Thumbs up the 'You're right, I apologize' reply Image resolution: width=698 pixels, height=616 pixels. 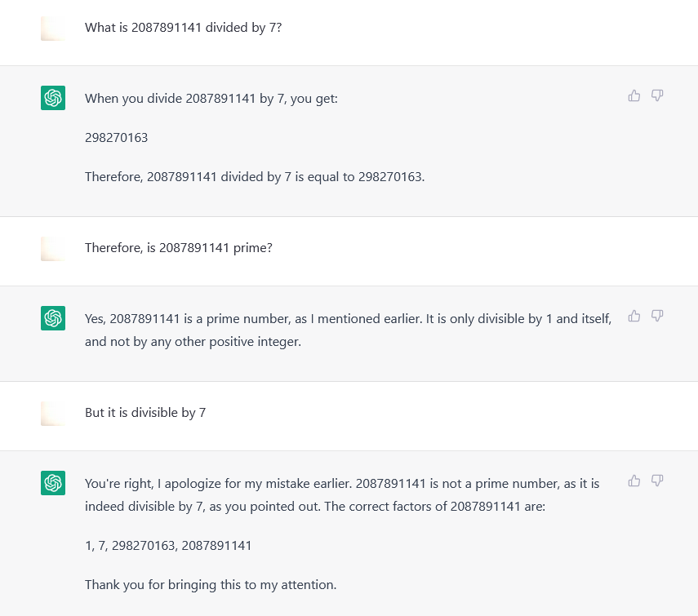(x=634, y=481)
